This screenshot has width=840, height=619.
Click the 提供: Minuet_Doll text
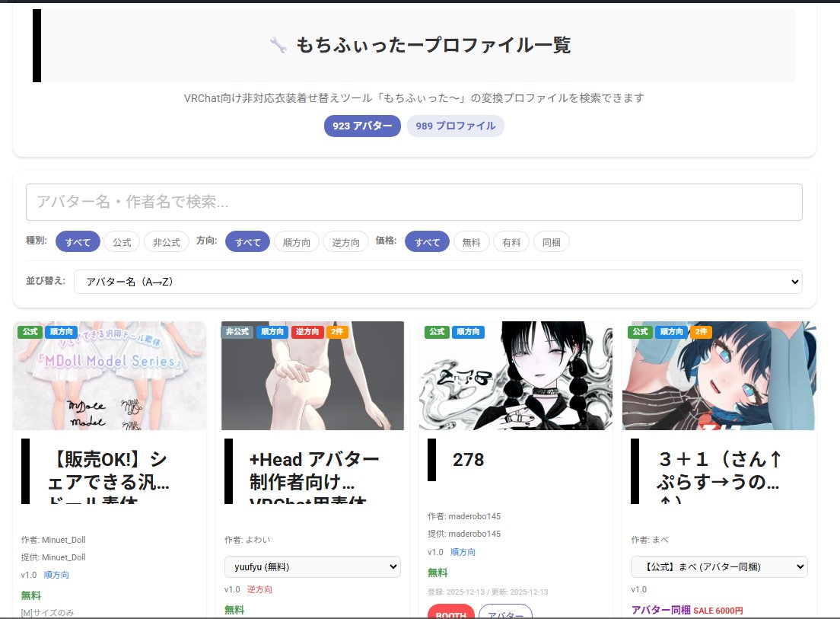tap(53, 557)
